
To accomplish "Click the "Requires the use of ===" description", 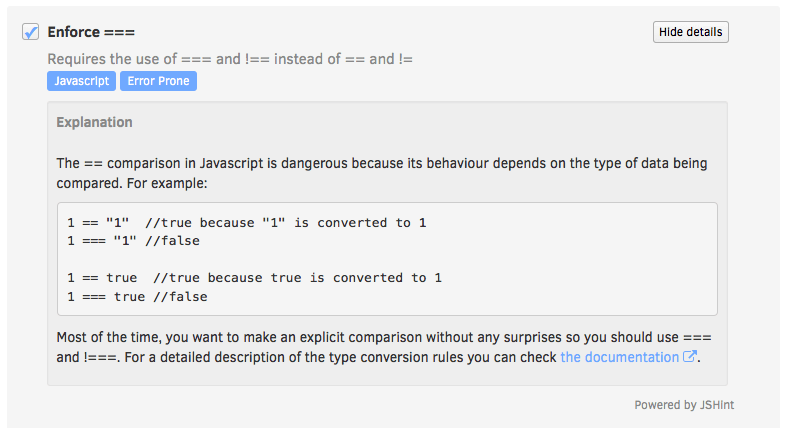I will pyautogui.click(x=230, y=59).
